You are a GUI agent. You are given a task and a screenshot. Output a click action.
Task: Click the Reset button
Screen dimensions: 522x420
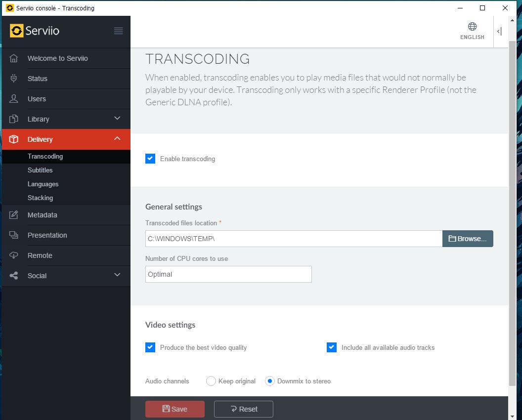point(243,409)
